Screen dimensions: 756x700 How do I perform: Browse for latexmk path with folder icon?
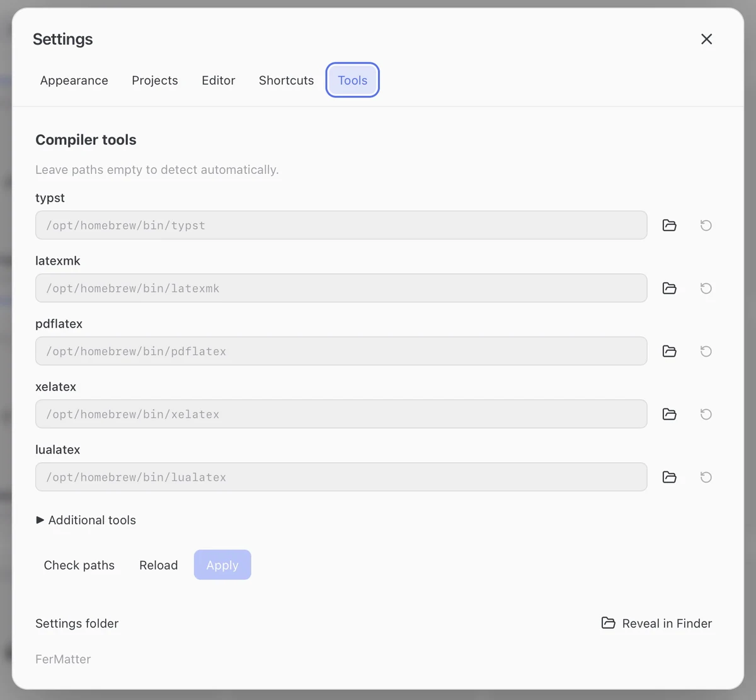pos(669,289)
